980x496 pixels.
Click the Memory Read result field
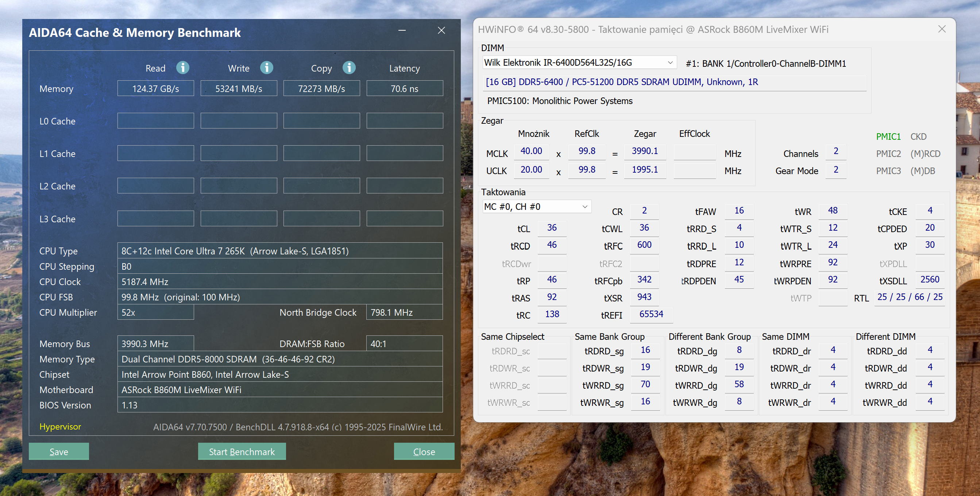[155, 89]
